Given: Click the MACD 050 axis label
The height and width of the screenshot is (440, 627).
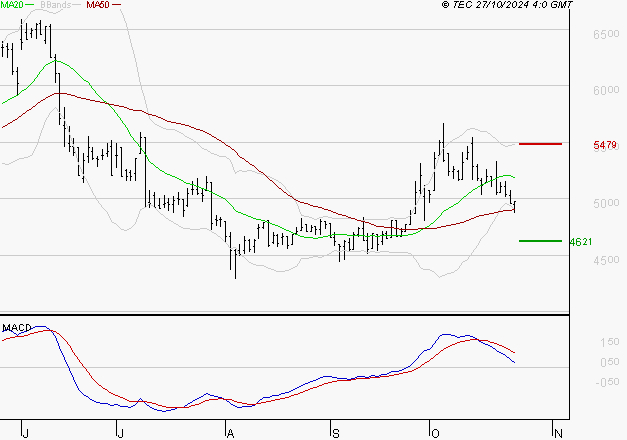Looking at the screenshot, I should (x=610, y=362).
